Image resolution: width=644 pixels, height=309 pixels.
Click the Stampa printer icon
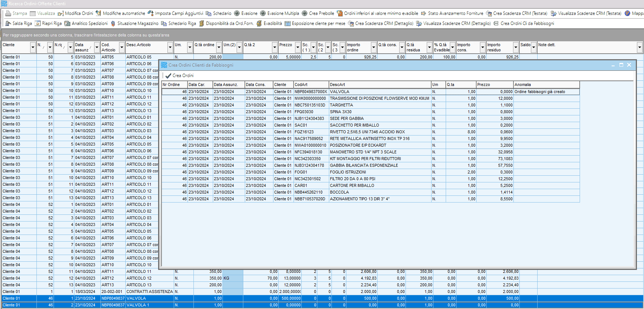8,13
